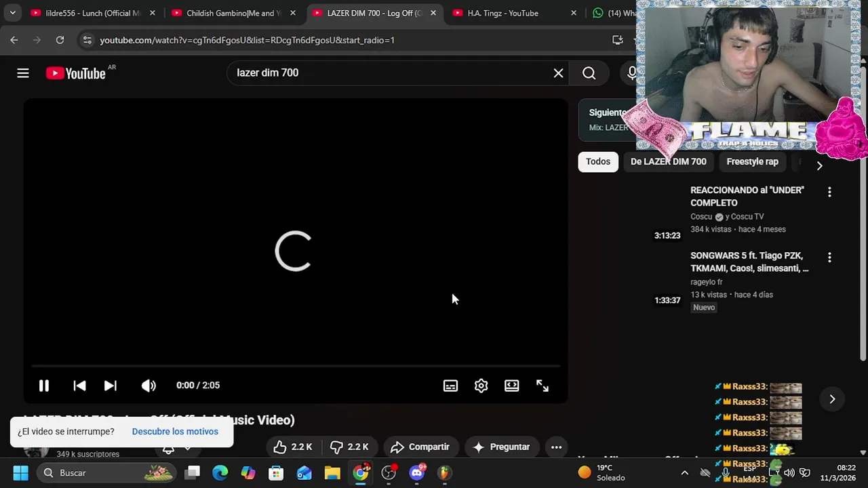Show hidden system tray icons chevron
868x488 pixels.
[x=685, y=472]
